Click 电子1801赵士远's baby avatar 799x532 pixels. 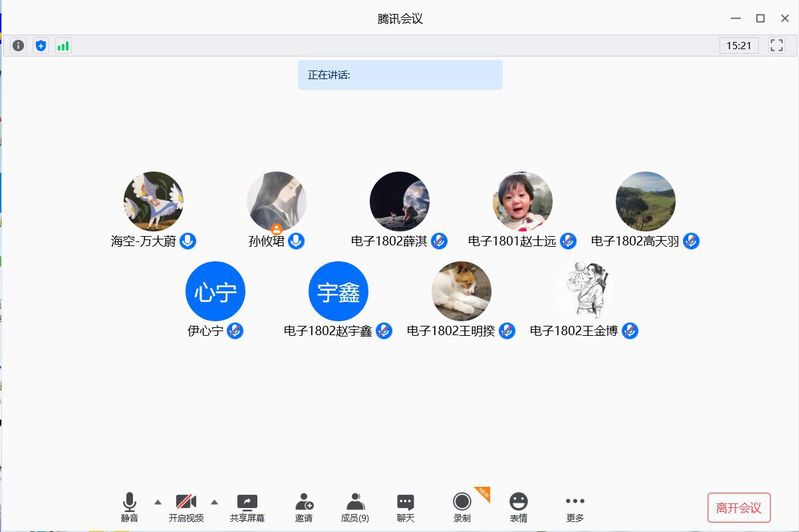(522, 201)
